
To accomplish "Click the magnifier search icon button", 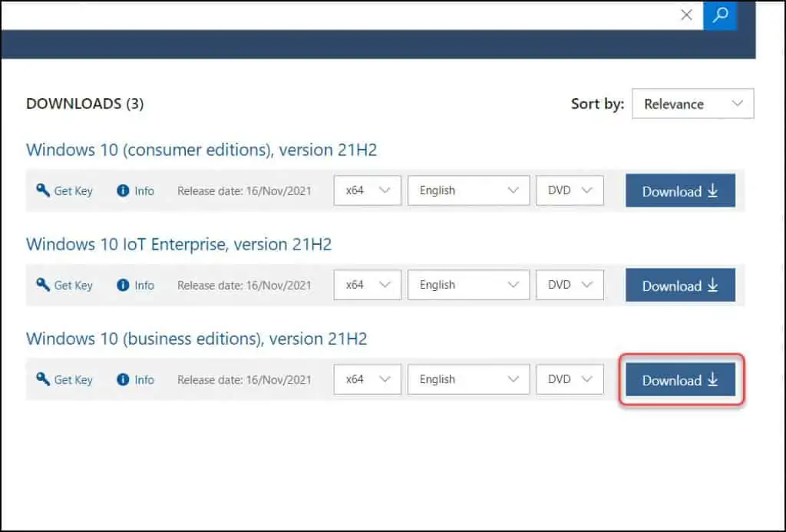I will [720, 15].
